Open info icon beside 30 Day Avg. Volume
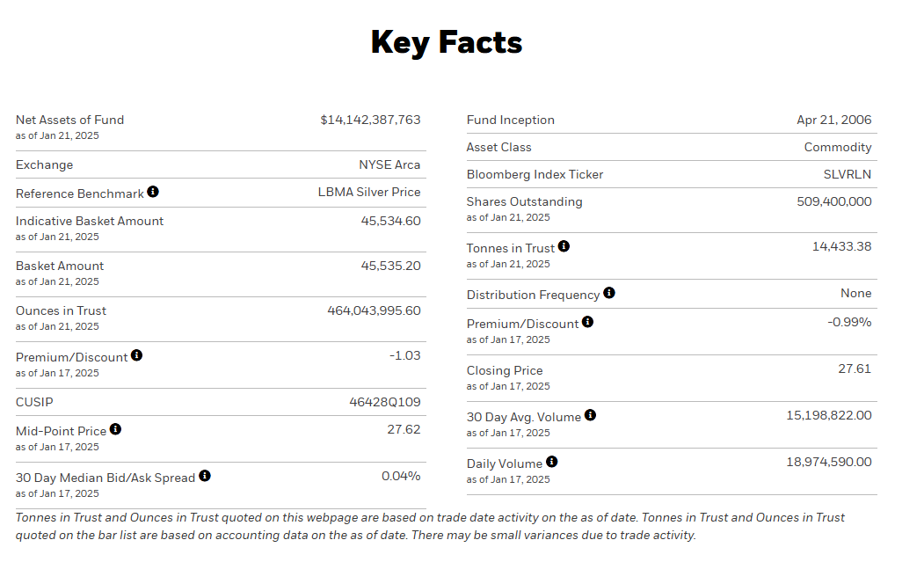Screen dimensions: 924x562 590,415
